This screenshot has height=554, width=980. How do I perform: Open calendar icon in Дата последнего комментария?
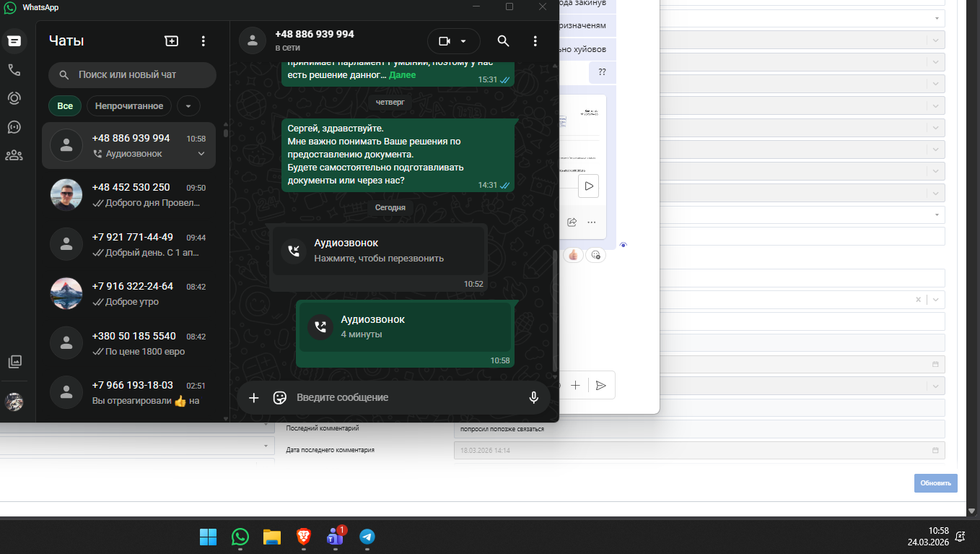click(x=936, y=451)
